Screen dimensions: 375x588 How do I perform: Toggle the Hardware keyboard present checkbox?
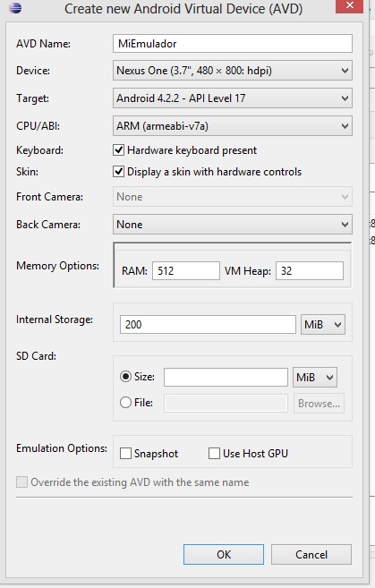(x=118, y=150)
